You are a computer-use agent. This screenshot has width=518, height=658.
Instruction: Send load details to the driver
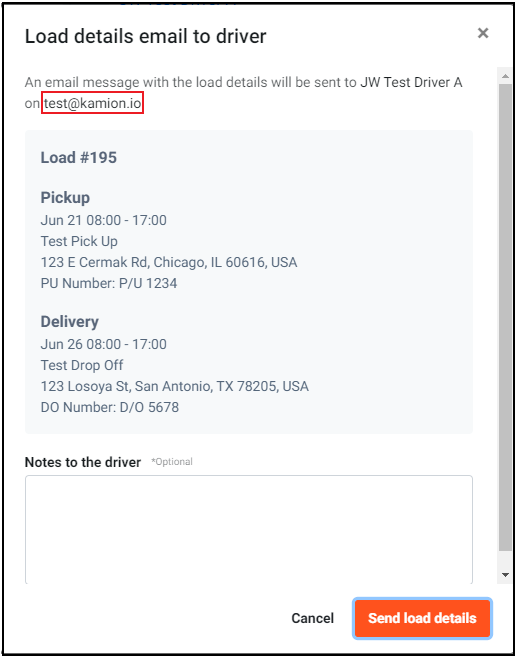point(422,618)
